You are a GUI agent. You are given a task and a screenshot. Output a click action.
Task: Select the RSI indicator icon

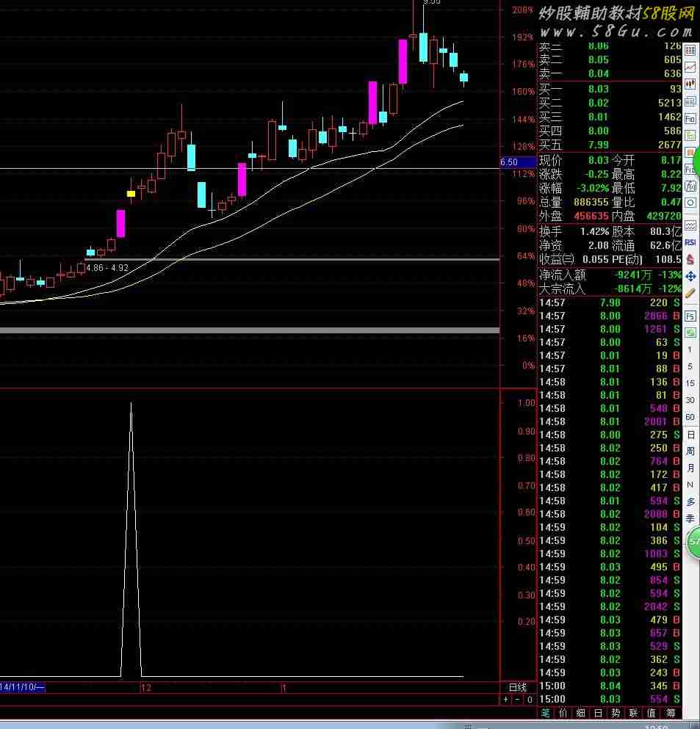(690, 242)
